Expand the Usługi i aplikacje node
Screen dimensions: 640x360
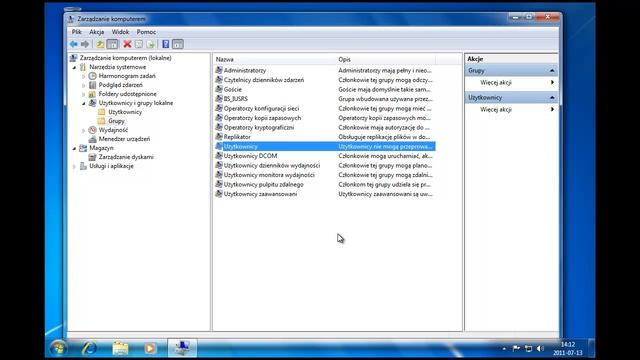click(74, 166)
